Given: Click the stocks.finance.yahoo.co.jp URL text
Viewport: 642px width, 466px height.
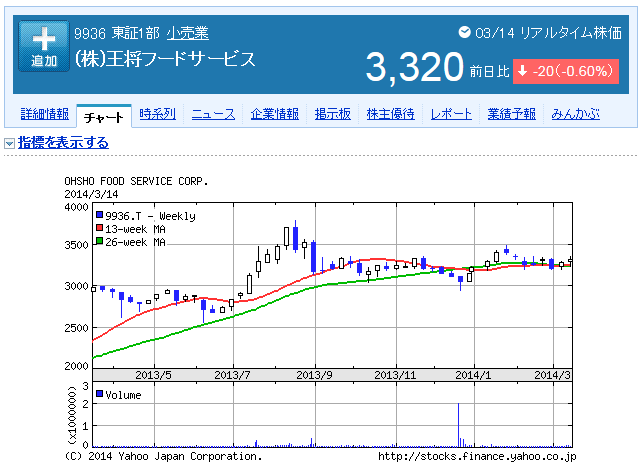Looking at the screenshot, I should point(477,456).
